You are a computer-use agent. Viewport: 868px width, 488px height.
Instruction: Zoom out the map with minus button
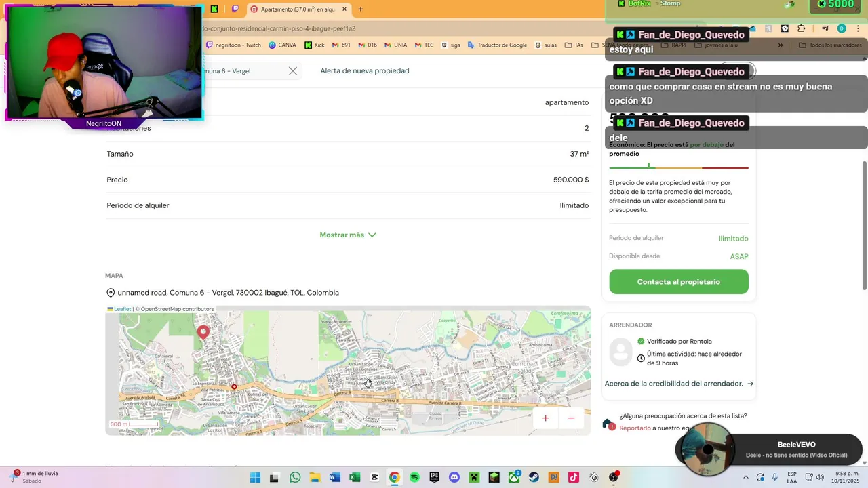tap(571, 418)
